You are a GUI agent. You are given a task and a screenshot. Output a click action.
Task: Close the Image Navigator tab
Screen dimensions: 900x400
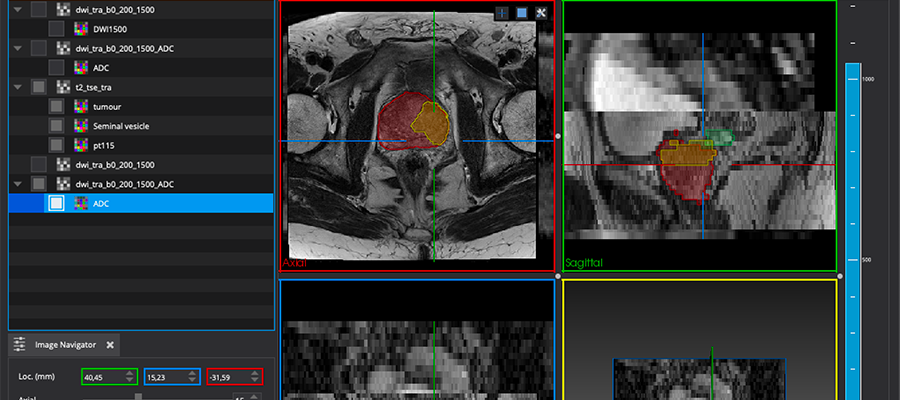pos(110,345)
